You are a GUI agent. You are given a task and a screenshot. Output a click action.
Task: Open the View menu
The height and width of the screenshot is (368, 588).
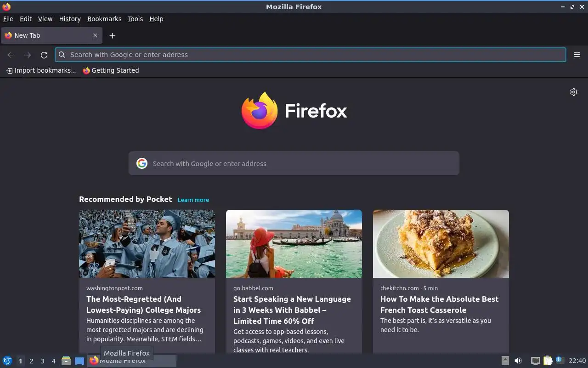click(45, 19)
